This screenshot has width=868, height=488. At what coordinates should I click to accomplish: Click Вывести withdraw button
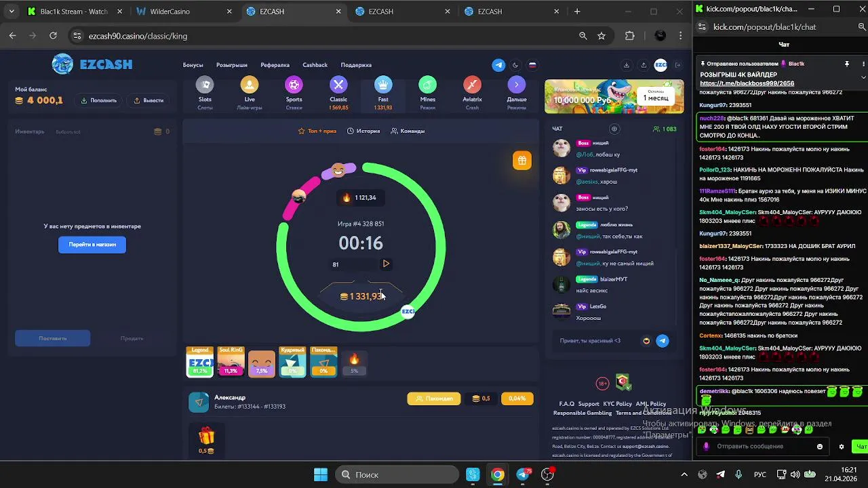click(149, 100)
